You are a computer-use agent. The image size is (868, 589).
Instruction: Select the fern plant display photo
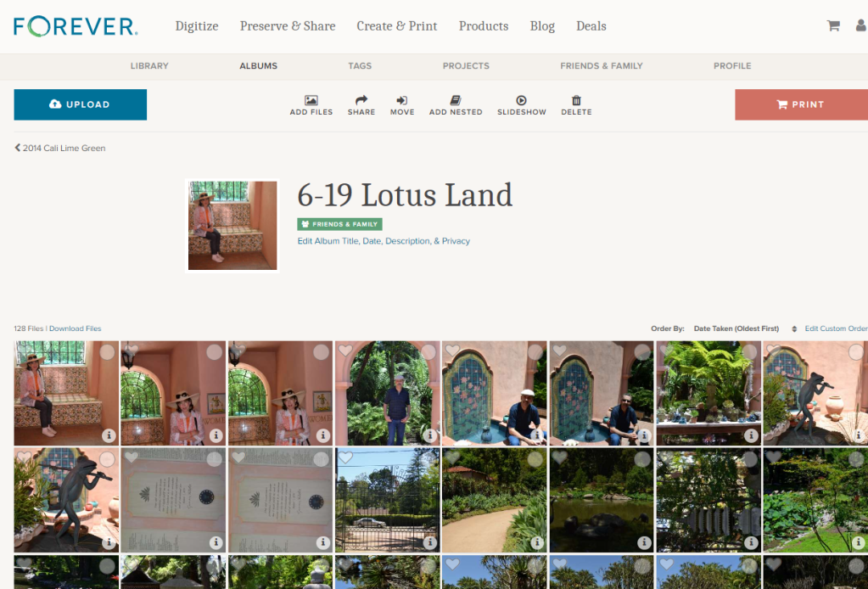[x=748, y=352]
